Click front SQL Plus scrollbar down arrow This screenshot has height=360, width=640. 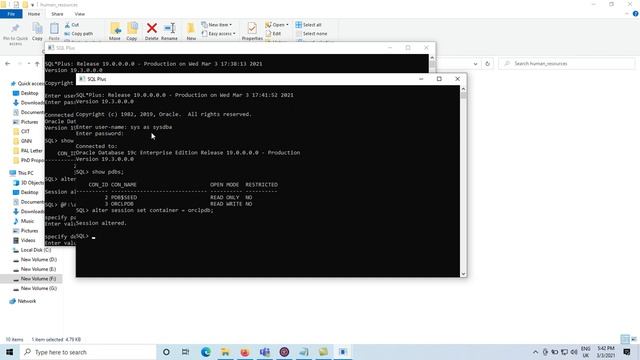click(463, 274)
